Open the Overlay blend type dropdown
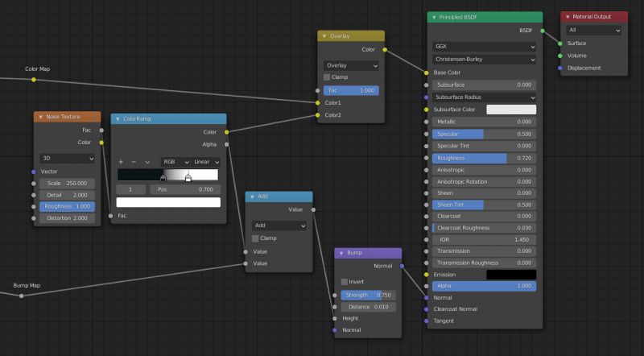The height and width of the screenshot is (356, 644). [351, 65]
